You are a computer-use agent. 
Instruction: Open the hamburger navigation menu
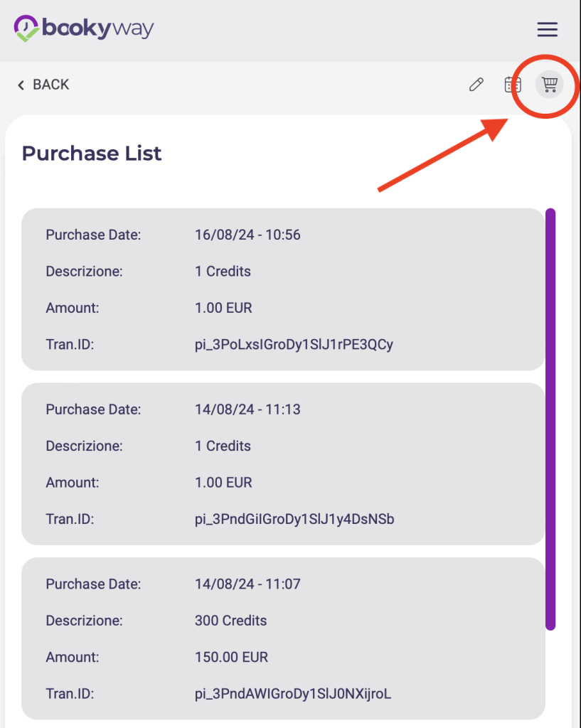(547, 29)
